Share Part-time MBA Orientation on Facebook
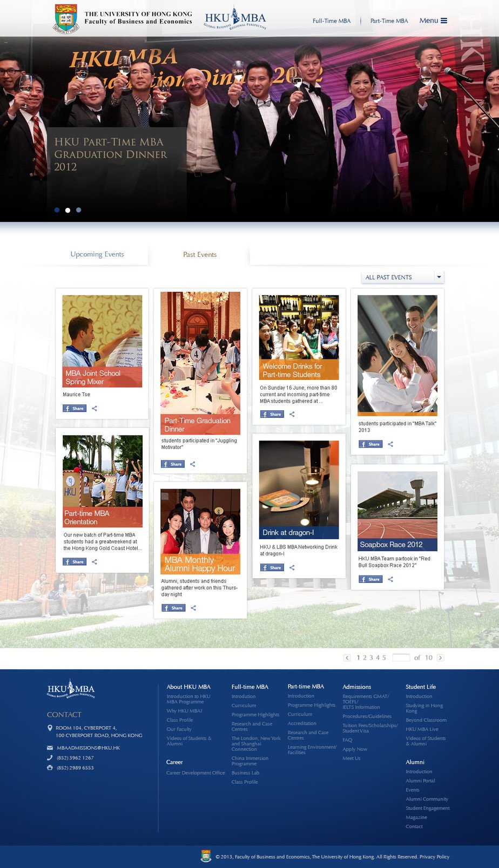 (75, 562)
